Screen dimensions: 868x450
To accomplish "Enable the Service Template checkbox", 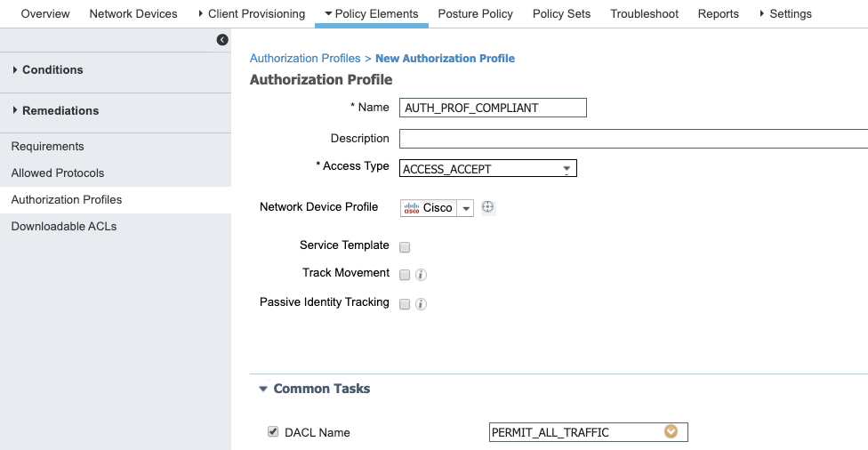I will 405,247.
